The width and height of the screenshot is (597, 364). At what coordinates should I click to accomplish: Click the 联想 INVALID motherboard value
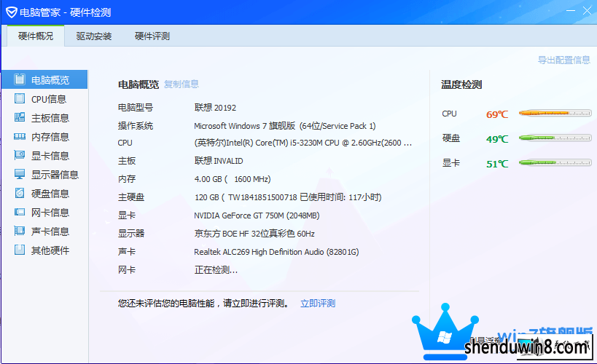click(x=219, y=161)
